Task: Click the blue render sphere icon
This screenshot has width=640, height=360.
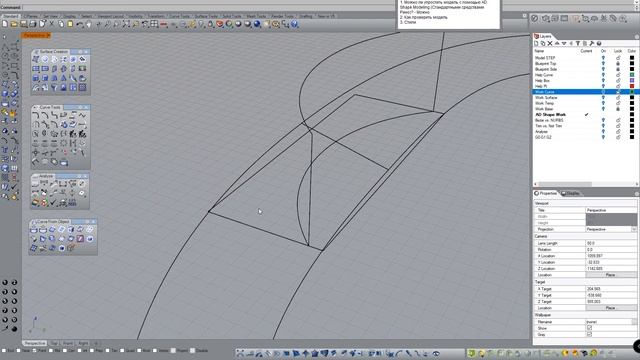Action: point(257,24)
